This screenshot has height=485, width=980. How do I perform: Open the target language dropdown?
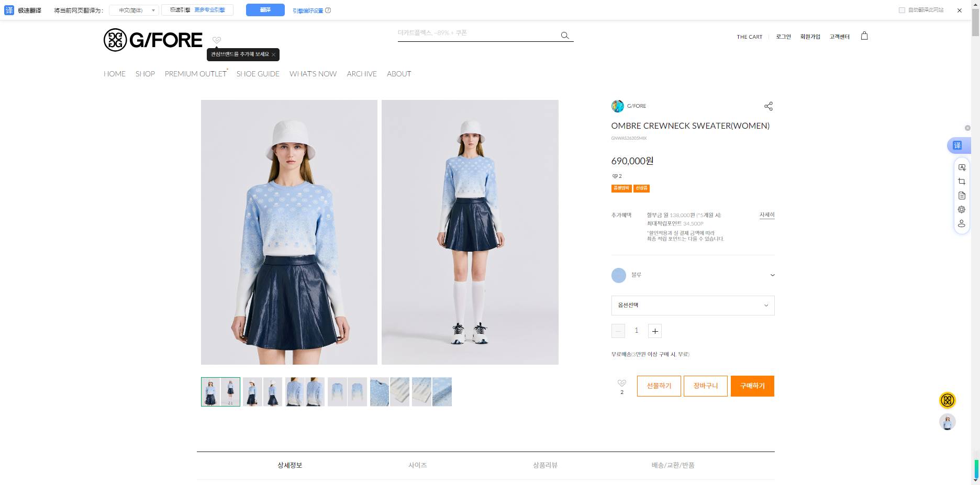pyautogui.click(x=134, y=10)
